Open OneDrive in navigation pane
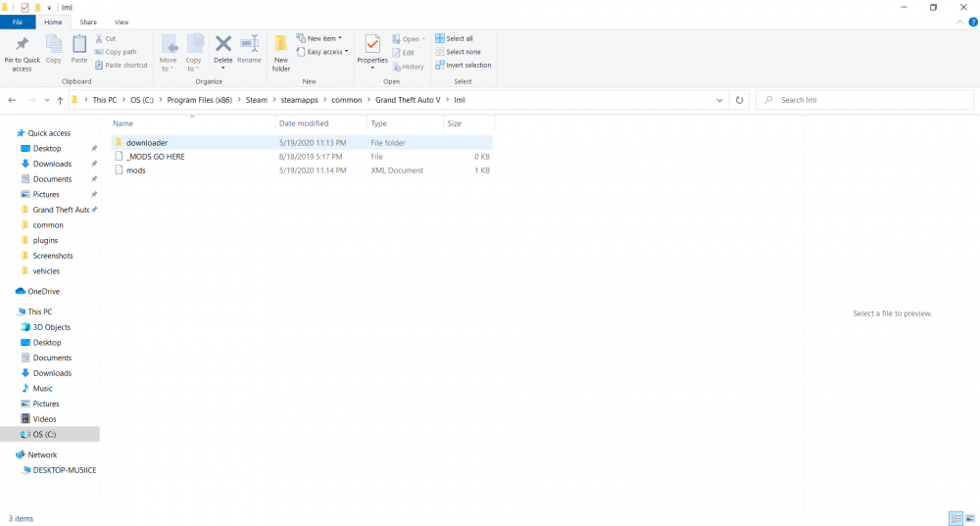980x526 pixels. [43, 292]
